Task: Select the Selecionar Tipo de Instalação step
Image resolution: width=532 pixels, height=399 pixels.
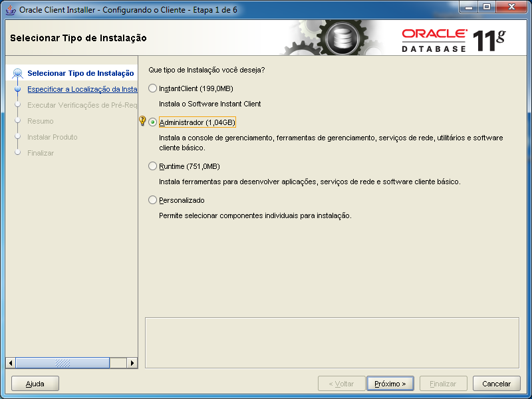Action: [80, 73]
